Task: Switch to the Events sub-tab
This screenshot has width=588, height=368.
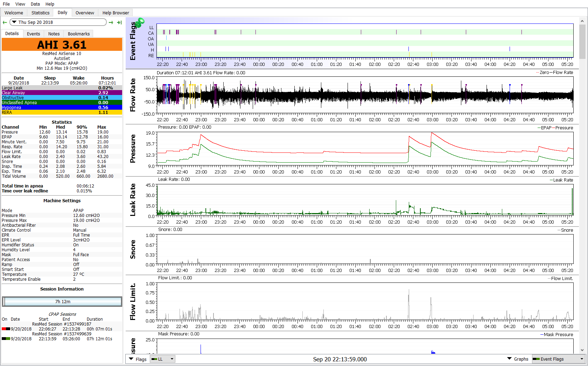Action: coord(33,34)
